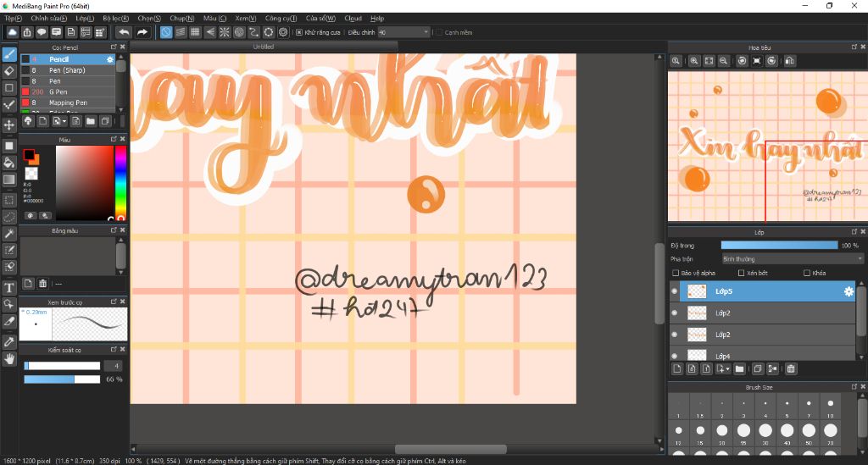Expand the add-brush dropdown arrow in brush panel

[64, 121]
